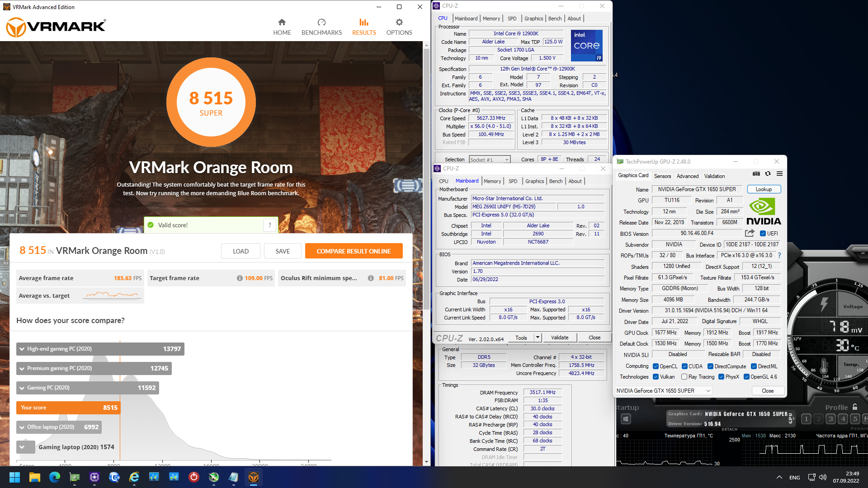Open Windows Start menu

tap(14, 477)
